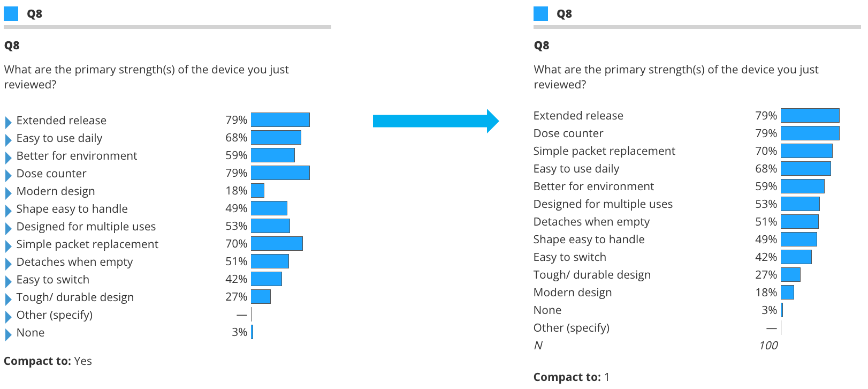This screenshot has width=868, height=389.
Task: Toggle the Designed for multiple uses triangle
Action: click(8, 228)
